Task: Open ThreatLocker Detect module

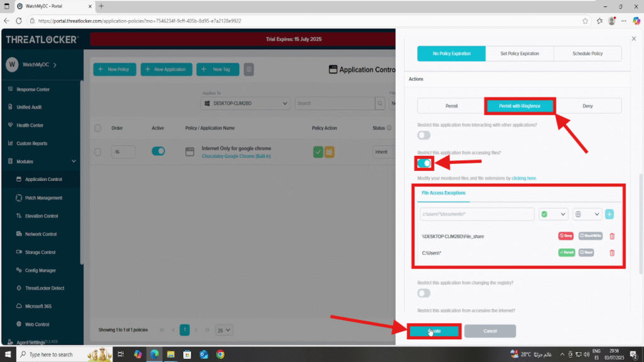Action: click(45, 288)
